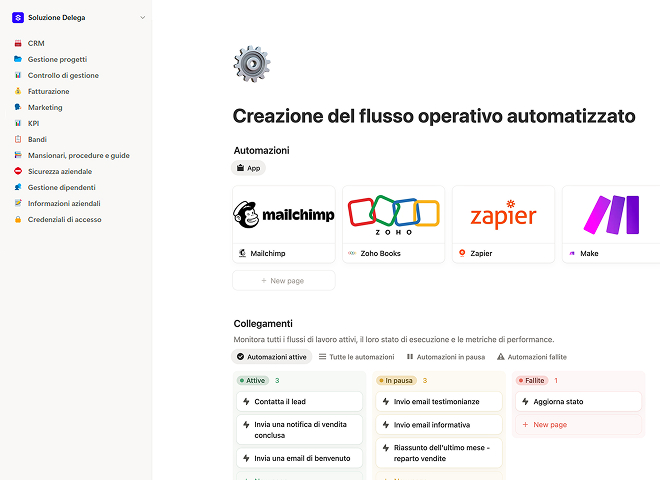Click the gear page icon above the title
The height and width of the screenshot is (480, 660).
click(252, 64)
